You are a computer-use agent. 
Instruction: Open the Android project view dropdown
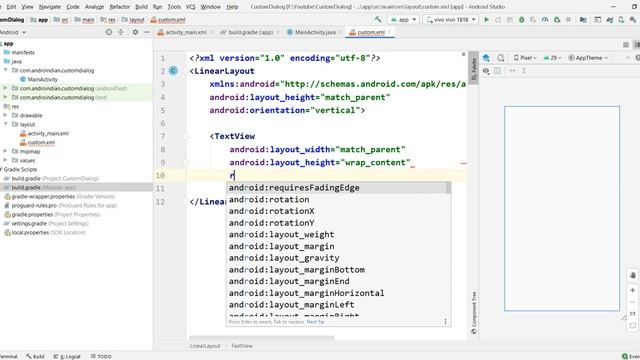(13, 32)
